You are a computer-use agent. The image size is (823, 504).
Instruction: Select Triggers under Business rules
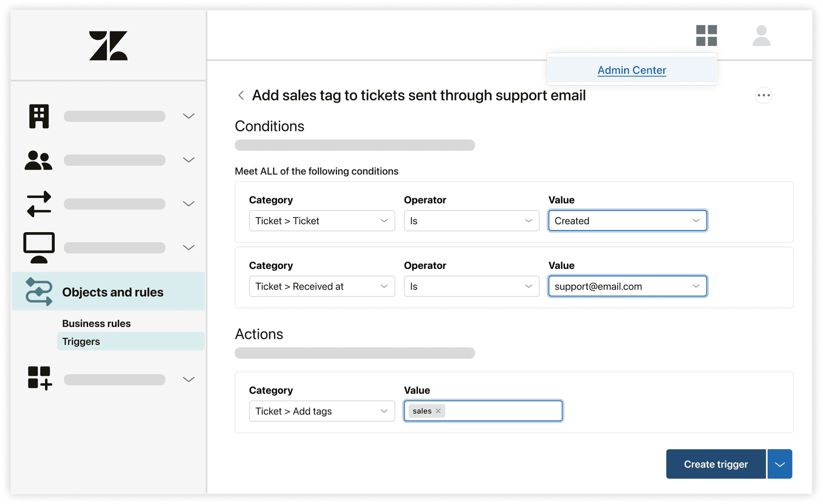81,341
